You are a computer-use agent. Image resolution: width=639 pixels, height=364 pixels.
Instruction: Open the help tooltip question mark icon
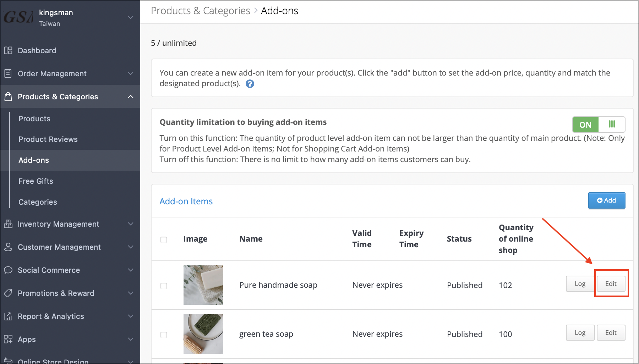click(250, 84)
